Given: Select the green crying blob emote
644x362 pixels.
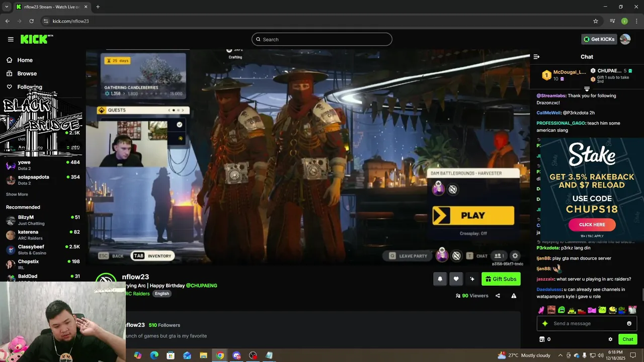Looking at the screenshot, I should [x=561, y=310].
